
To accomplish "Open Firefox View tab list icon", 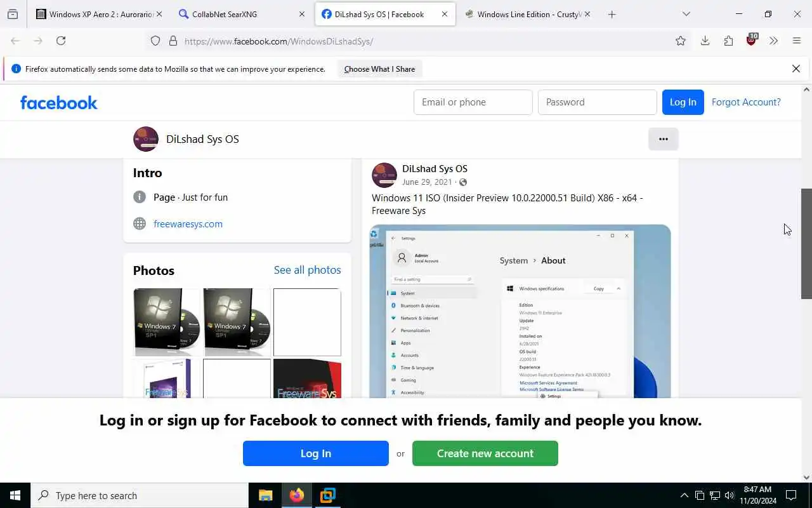I will [13, 14].
